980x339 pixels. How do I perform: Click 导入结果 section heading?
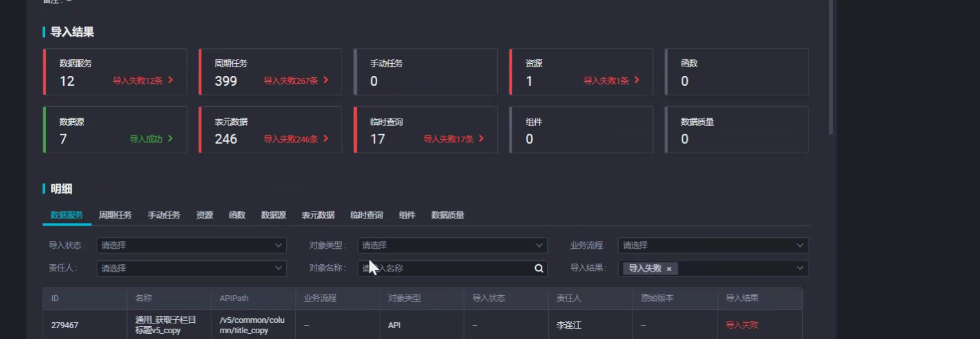[x=72, y=32]
